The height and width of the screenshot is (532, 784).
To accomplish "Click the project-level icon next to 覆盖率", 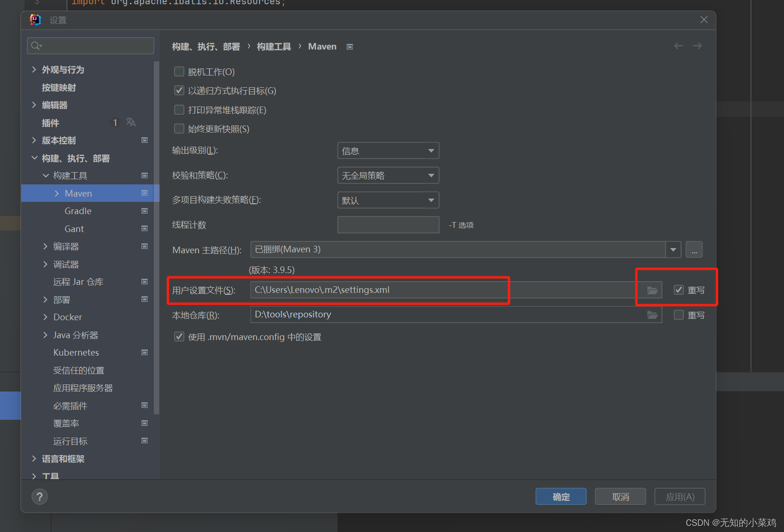I will (x=145, y=423).
